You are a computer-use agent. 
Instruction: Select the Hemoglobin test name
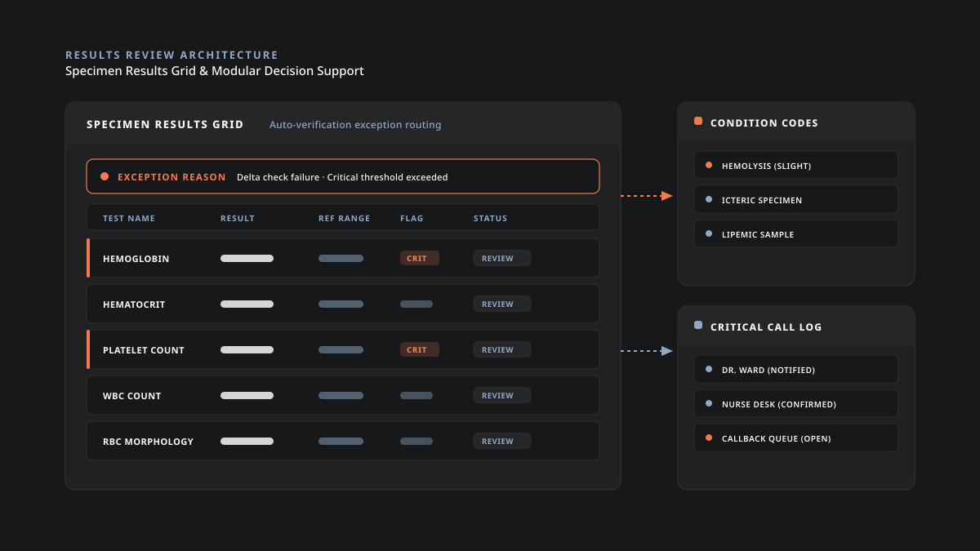[136, 259]
